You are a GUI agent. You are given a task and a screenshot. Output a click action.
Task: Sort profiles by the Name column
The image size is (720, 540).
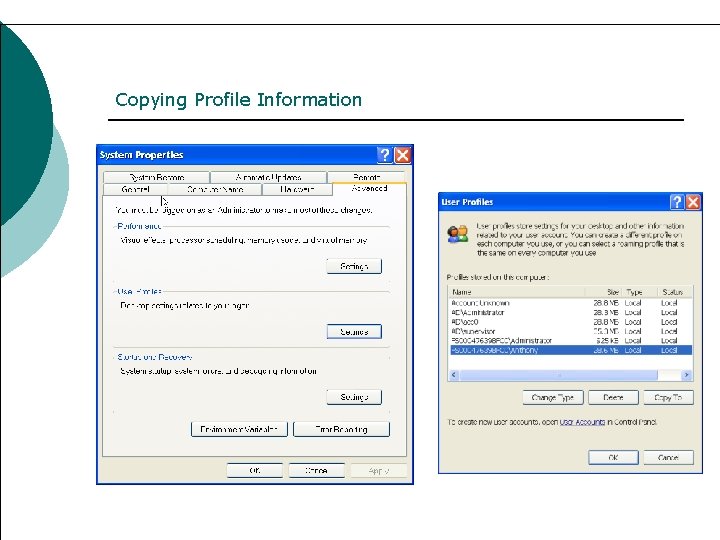pos(517,292)
